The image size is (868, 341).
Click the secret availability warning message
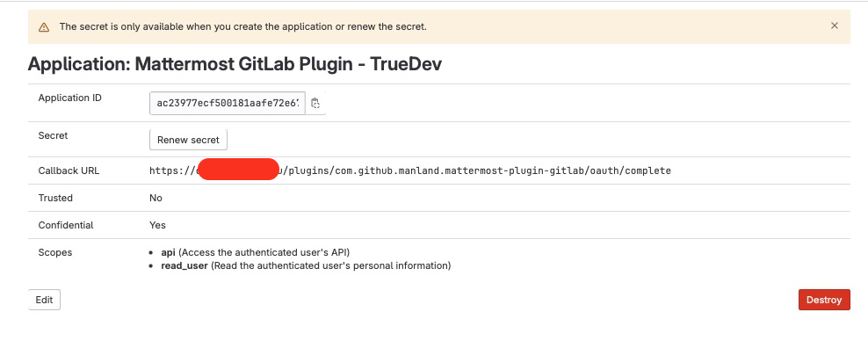click(243, 26)
